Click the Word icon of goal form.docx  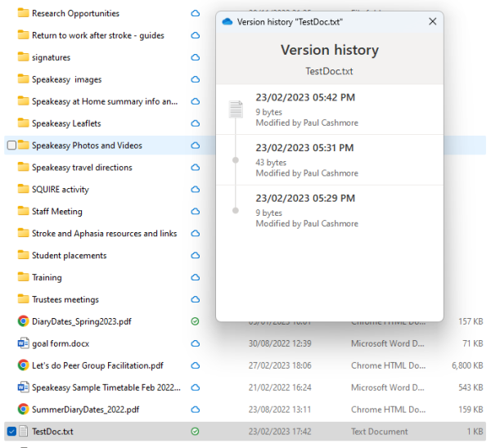23,343
